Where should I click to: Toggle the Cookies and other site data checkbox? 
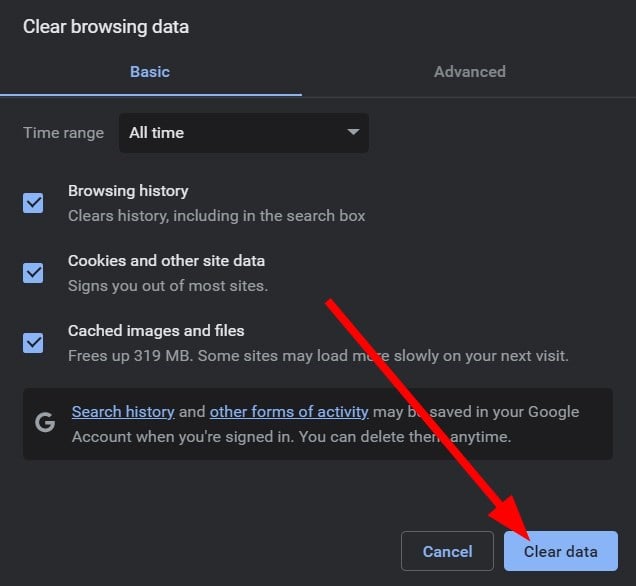point(34,273)
